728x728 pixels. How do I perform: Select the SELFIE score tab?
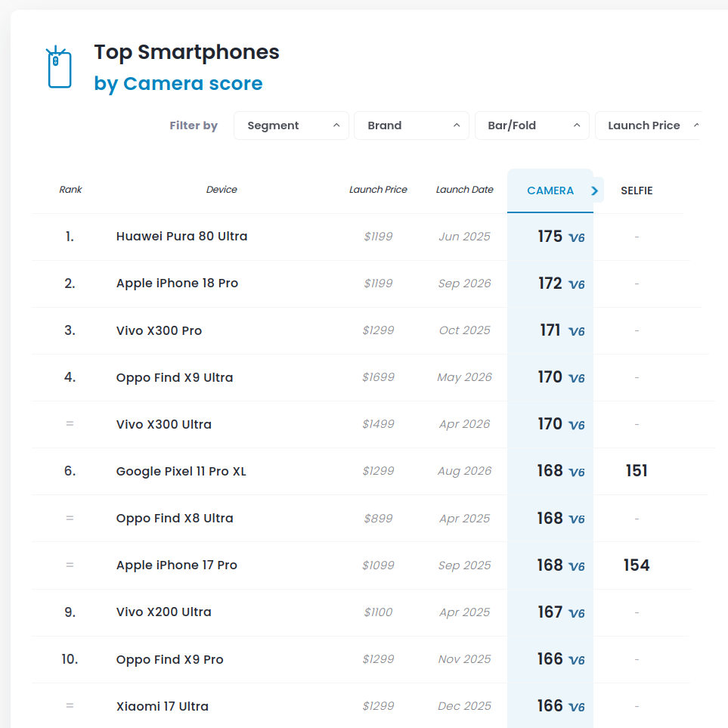pyautogui.click(x=637, y=191)
